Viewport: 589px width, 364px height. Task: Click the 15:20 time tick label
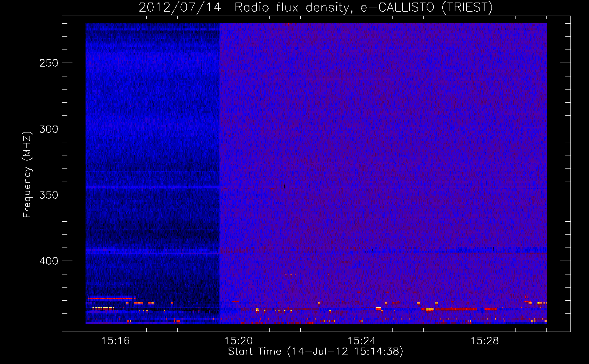point(239,341)
